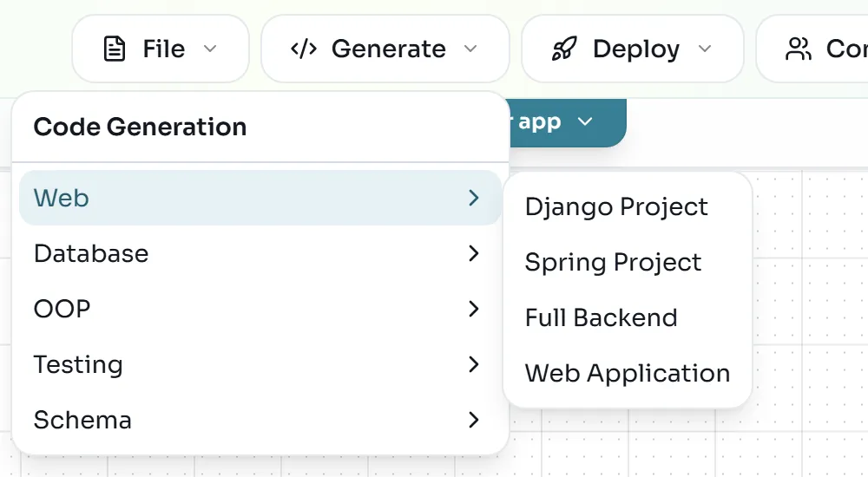Open the File dropdown chevron

coord(210,49)
